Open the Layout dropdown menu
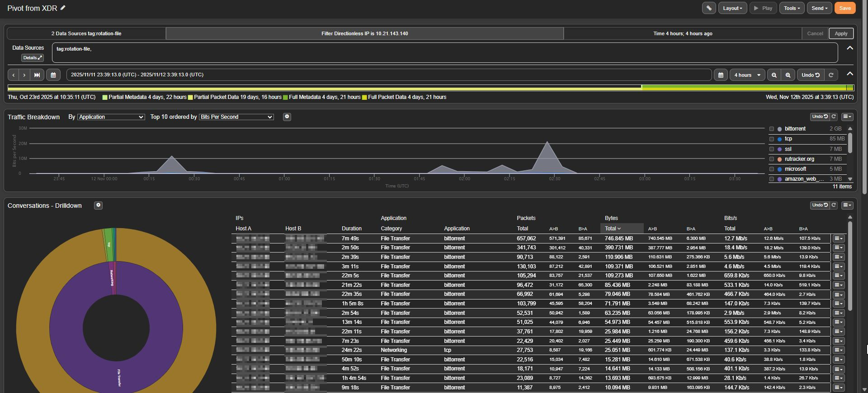Screen dimensions: 868x393 (x=732, y=8)
